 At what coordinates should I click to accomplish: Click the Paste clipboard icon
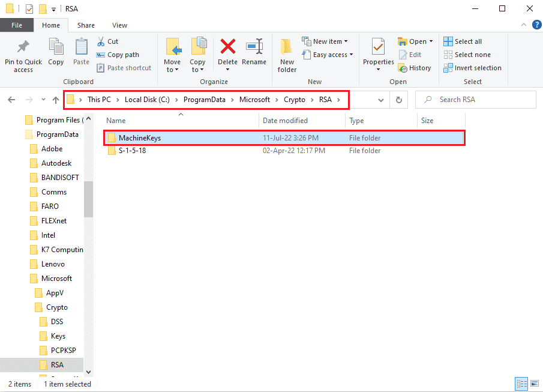click(82, 47)
